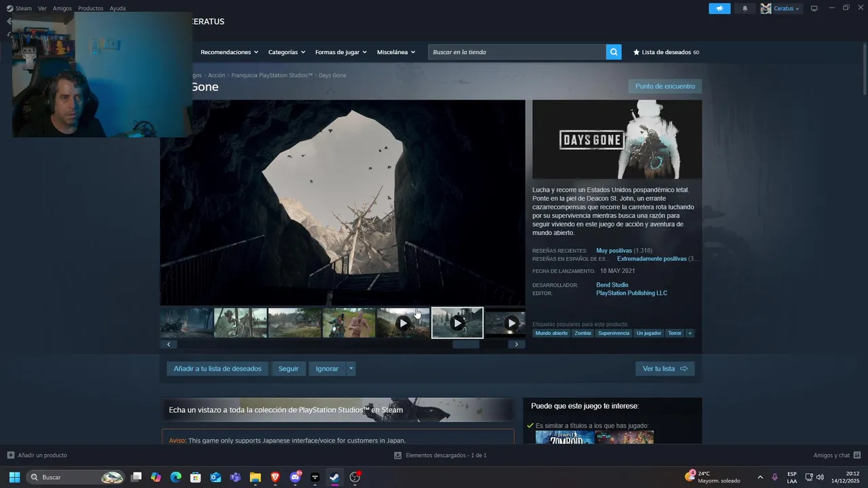This screenshot has height=488, width=868.
Task: Open Elementos descargados download manager
Action: pyautogui.click(x=440, y=455)
